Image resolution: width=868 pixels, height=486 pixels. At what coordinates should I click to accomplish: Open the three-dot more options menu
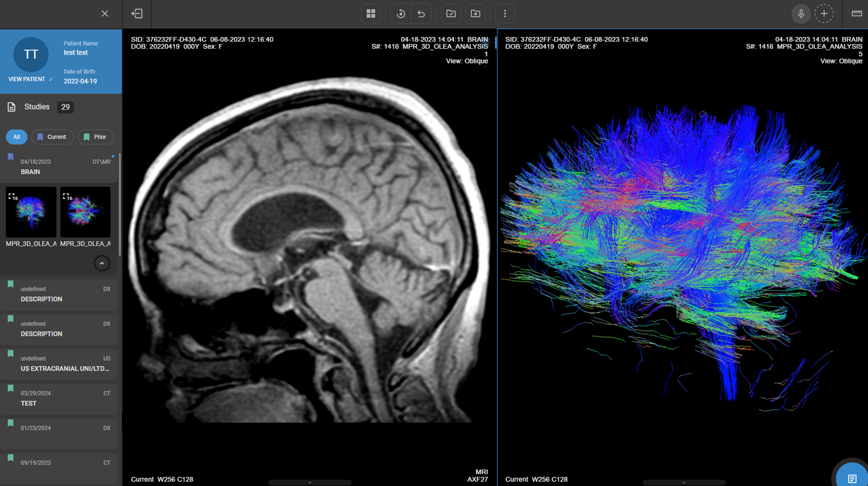tap(505, 14)
